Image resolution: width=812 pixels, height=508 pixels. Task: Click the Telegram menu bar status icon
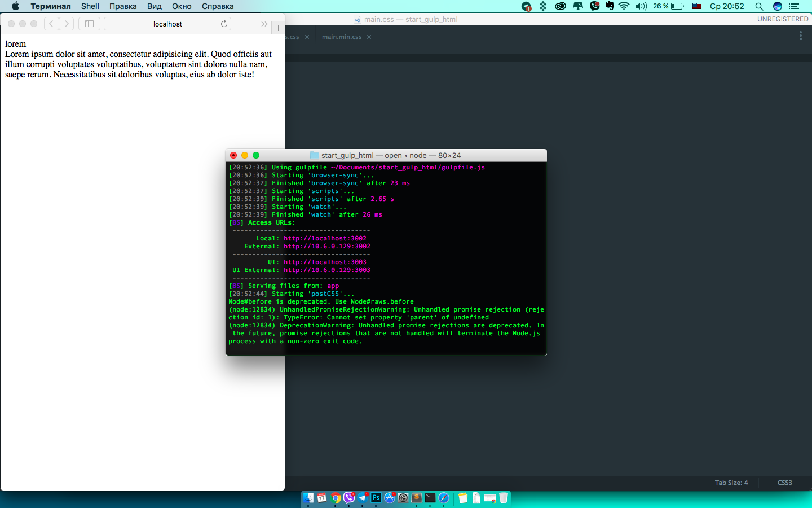point(526,6)
